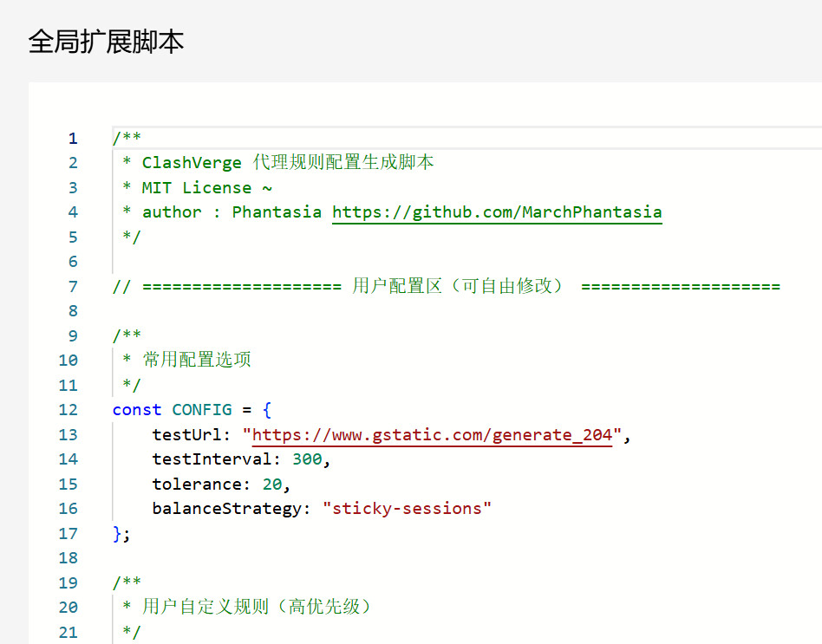822x644 pixels.
Task: Open the GitHub MarchPhantasia author link
Action: [x=497, y=212]
